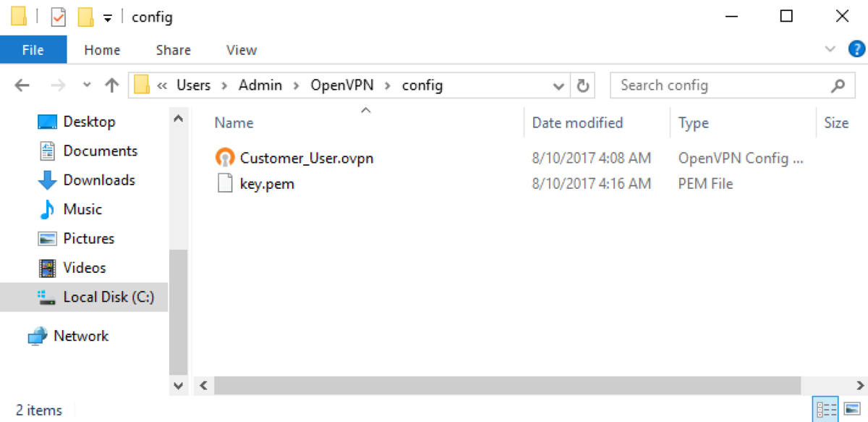The image size is (868, 422).
Task: Expand the address bar history dropdown
Action: pos(558,86)
